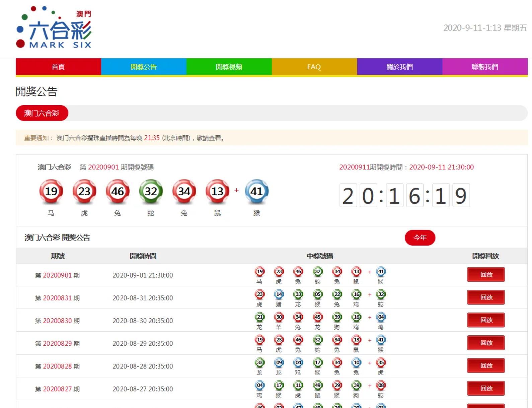The image size is (532, 408).
Task: Open the 首頁 home menu item
Action: tap(58, 67)
